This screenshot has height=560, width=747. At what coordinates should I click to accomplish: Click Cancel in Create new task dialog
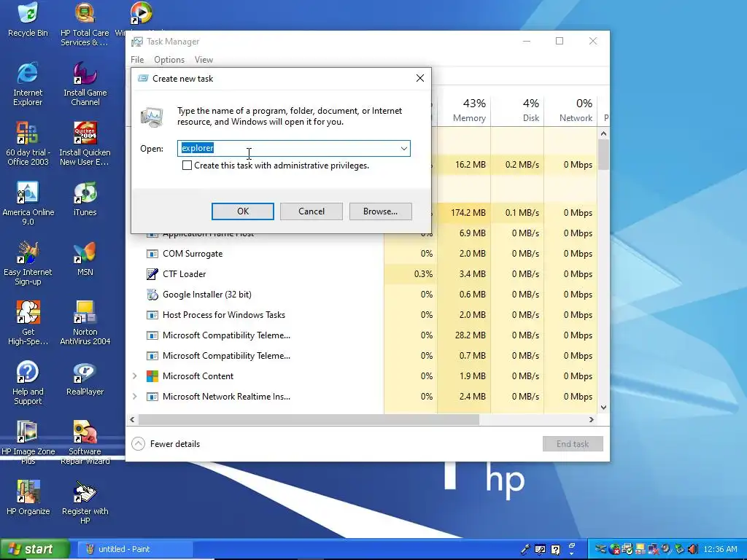tap(311, 211)
